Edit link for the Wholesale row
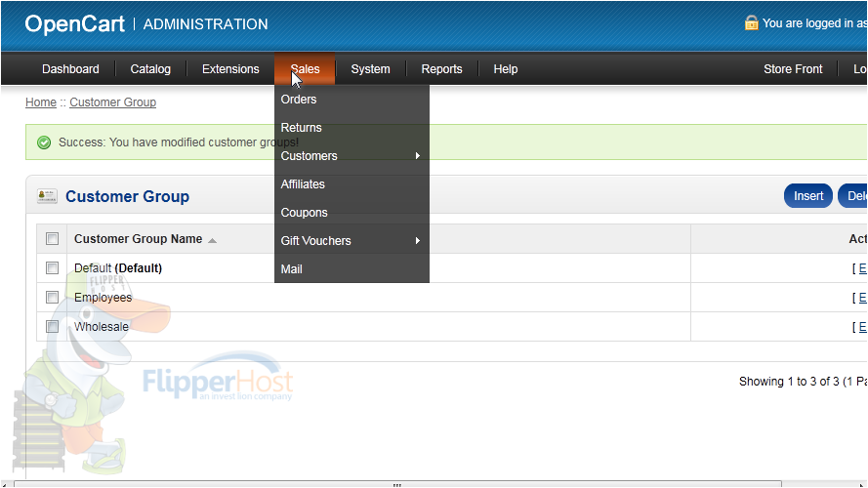The width and height of the screenshot is (868, 488). [x=862, y=327]
